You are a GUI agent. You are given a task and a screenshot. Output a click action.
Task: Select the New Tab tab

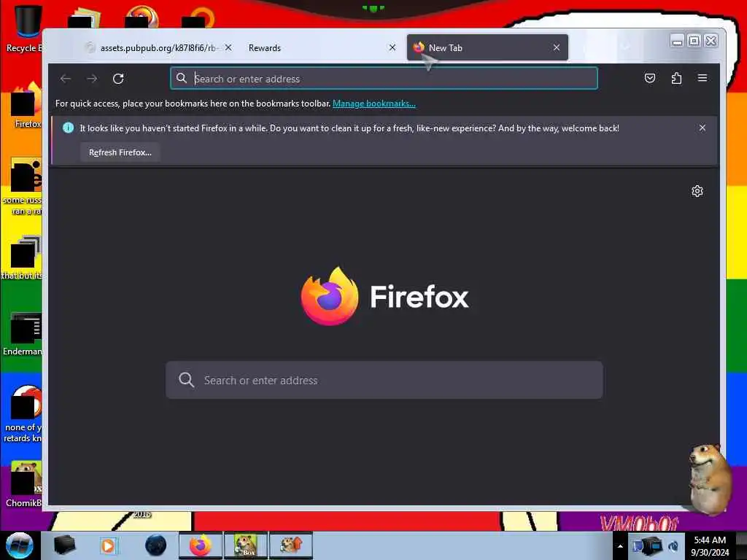[x=487, y=47]
